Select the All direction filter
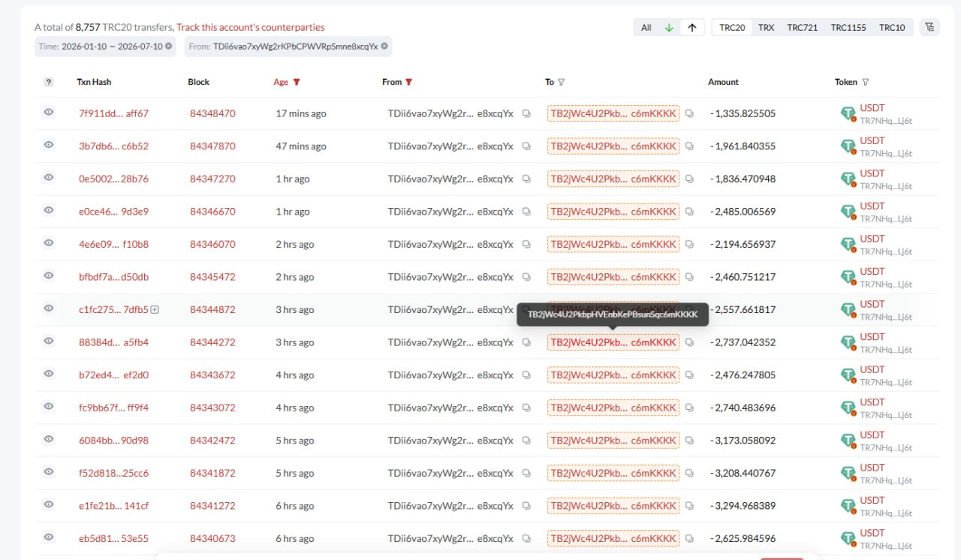This screenshot has width=961, height=560. coord(646,28)
